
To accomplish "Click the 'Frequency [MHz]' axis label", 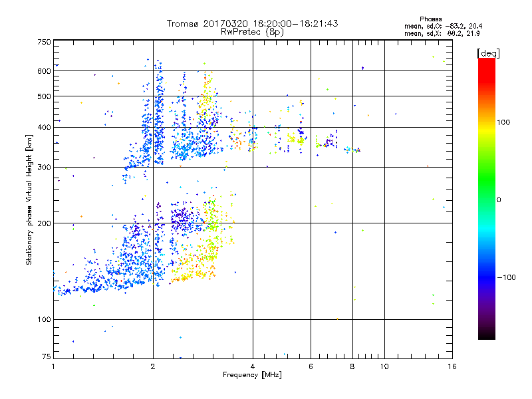I will (252, 375).
